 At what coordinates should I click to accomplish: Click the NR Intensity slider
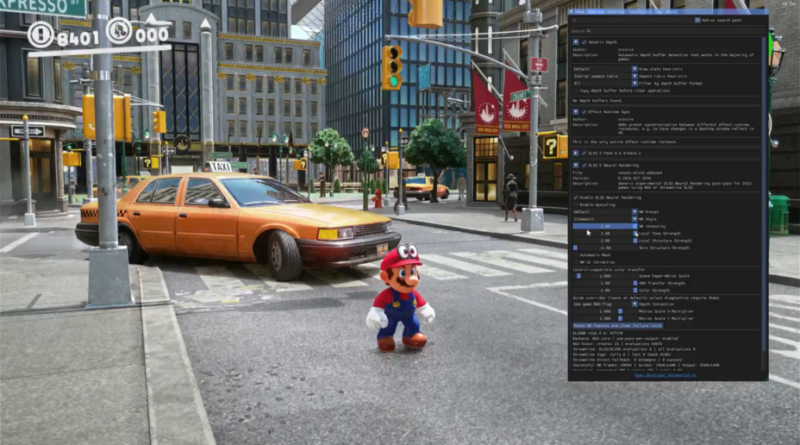pyautogui.click(x=605, y=226)
